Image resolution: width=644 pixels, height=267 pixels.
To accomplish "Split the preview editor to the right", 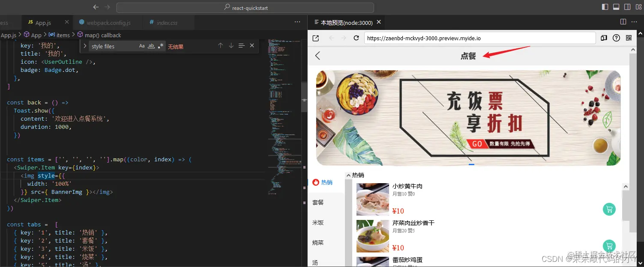I will [x=623, y=22].
